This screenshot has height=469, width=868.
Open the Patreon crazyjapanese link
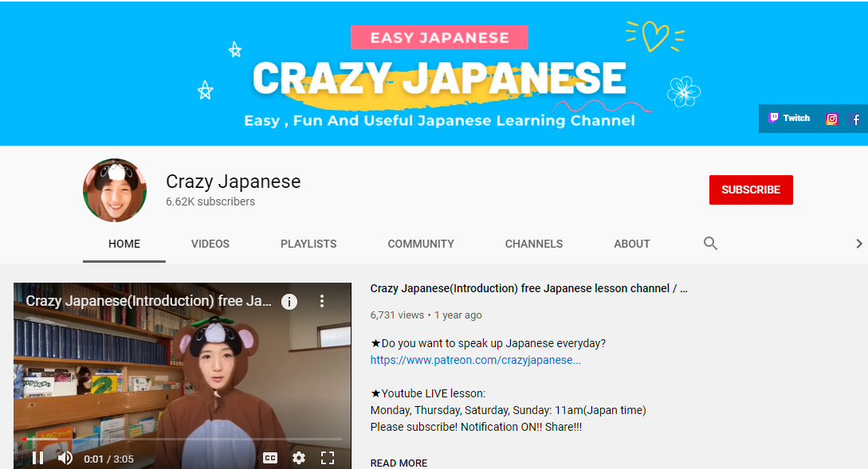476,360
